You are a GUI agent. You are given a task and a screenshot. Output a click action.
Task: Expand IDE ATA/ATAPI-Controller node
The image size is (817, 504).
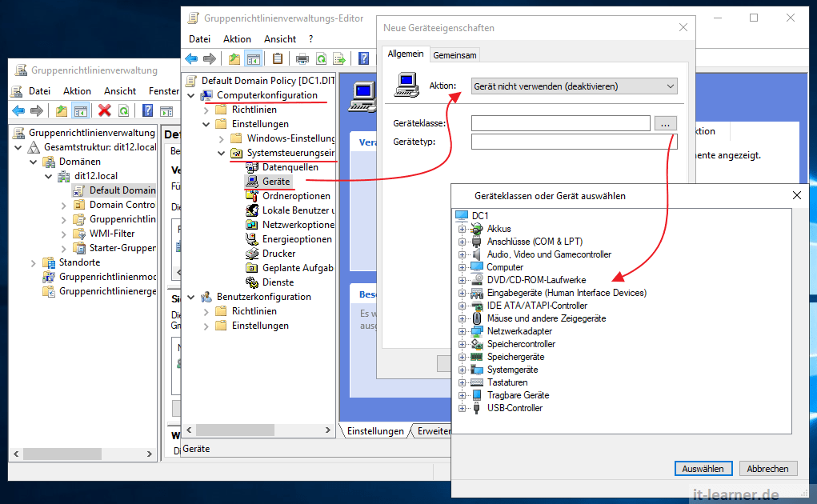[x=462, y=306]
